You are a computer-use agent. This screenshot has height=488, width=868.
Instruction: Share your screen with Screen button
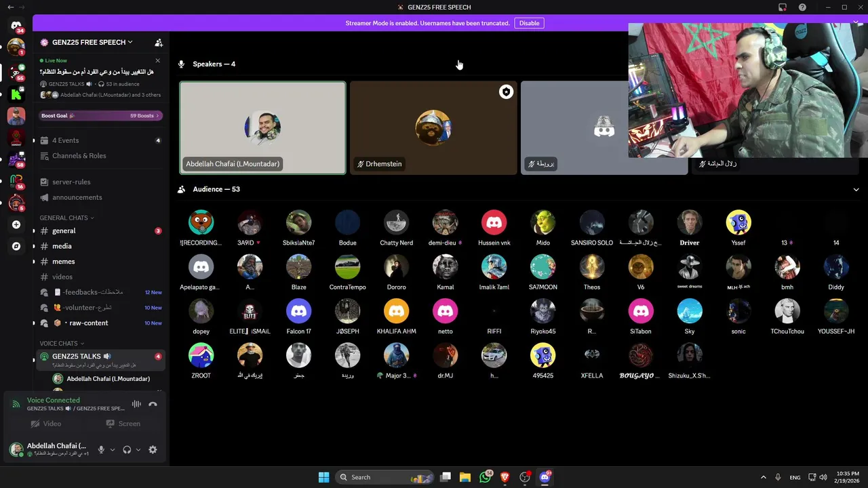click(x=123, y=424)
